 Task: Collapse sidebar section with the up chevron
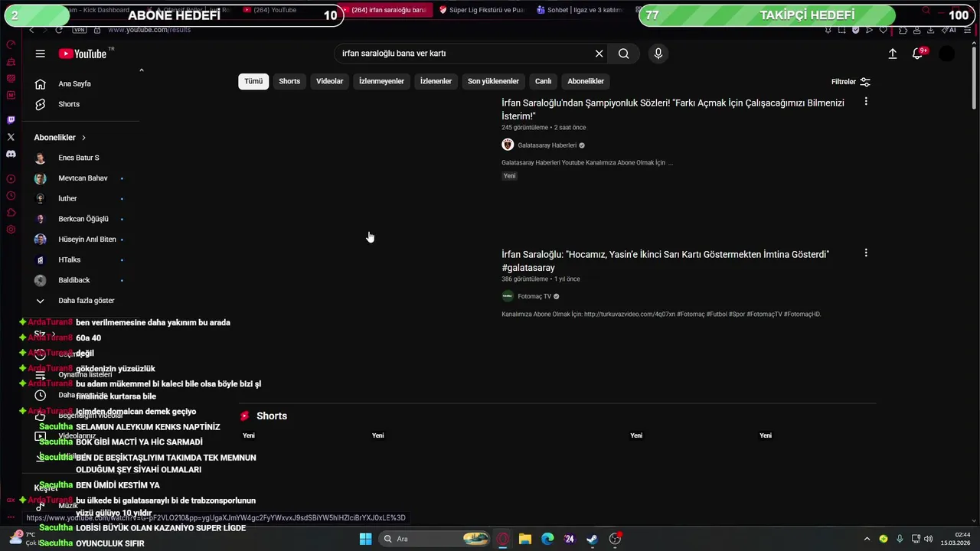click(x=141, y=70)
